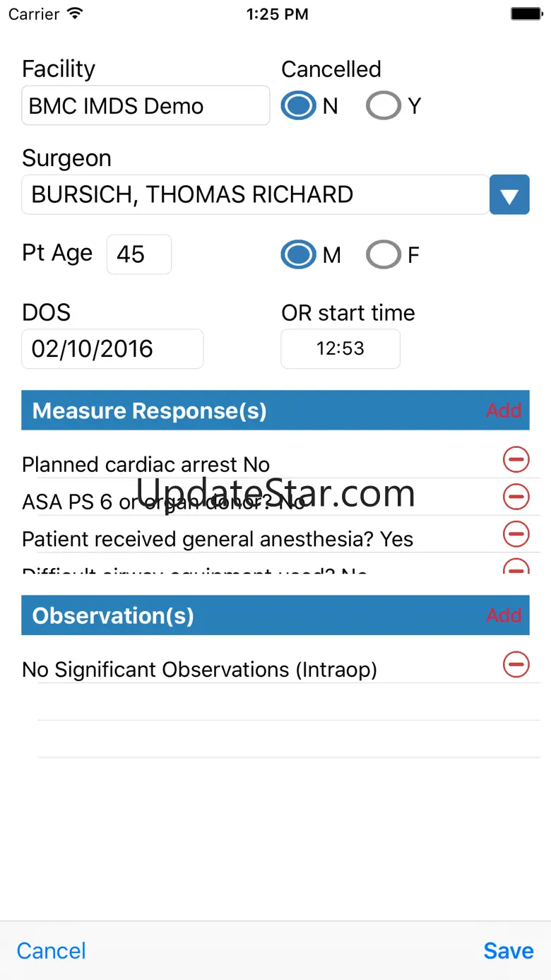Open the Surgeon dropdown arrow
This screenshot has height=980, width=551.
click(509, 194)
